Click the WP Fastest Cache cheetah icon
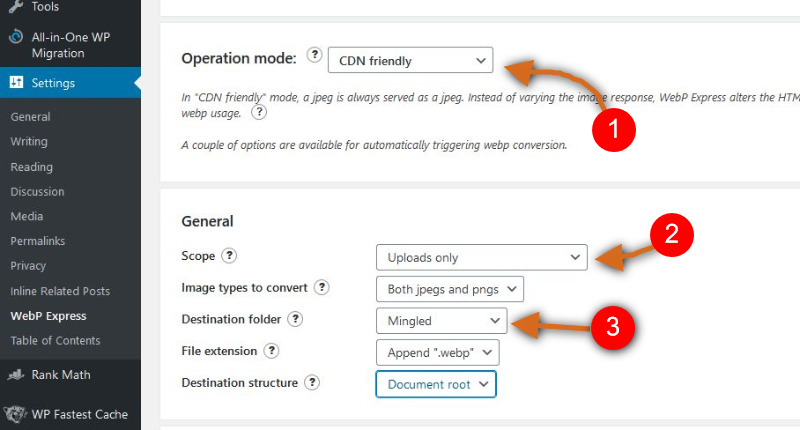The width and height of the screenshot is (800, 430). [15, 414]
